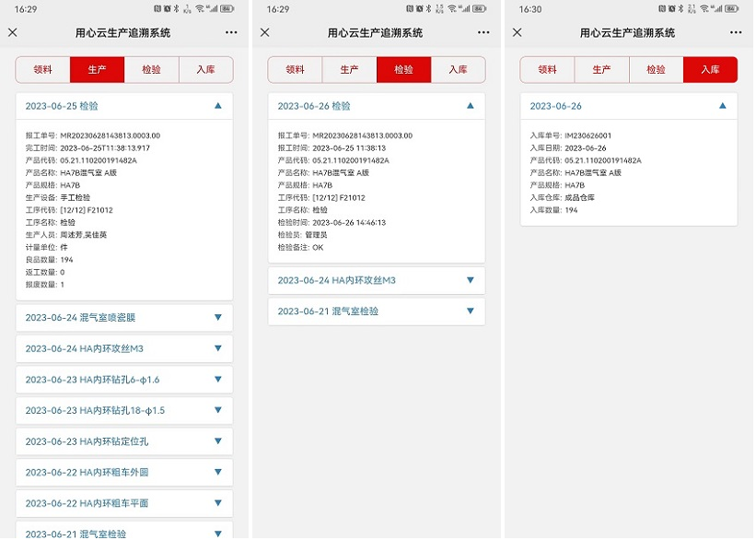This screenshot has width=756, height=540.
Task: Tap the battery icon in left screen status bar
Action: tap(227, 8)
